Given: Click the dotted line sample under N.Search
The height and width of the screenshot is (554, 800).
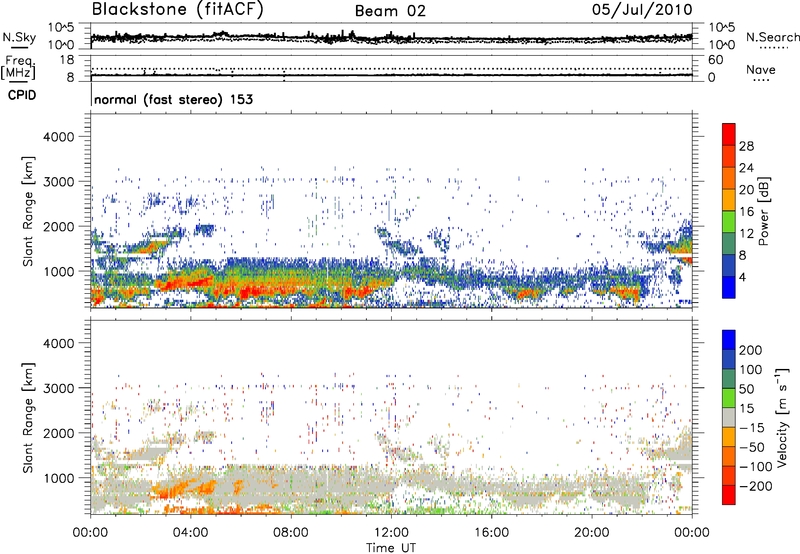Looking at the screenshot, I should click(773, 48).
